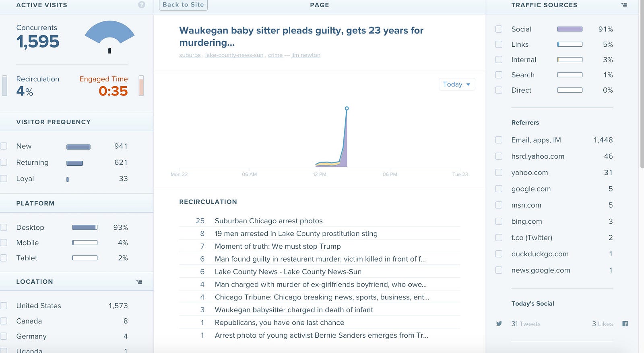
Task: Open the Location list options icon
Action: click(139, 282)
